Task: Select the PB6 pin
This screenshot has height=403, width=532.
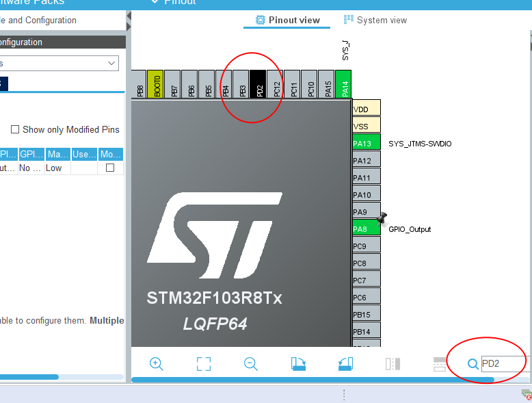Action: (x=190, y=84)
